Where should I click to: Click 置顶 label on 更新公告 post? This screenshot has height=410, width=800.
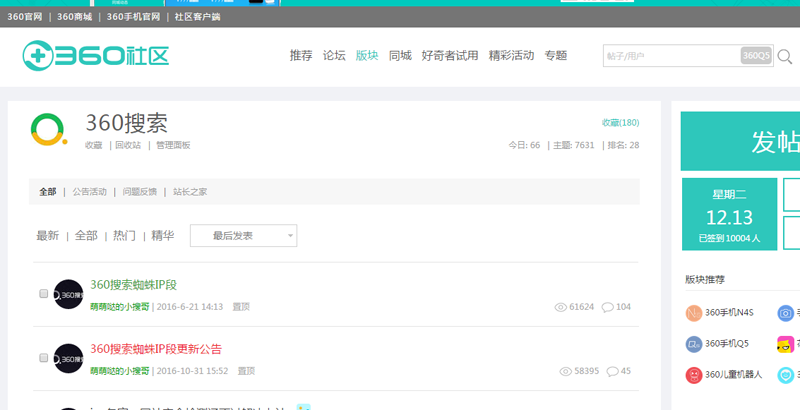[246, 371]
